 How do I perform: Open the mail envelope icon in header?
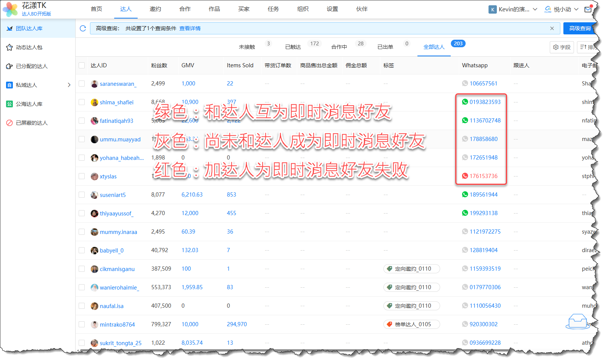[588, 9]
